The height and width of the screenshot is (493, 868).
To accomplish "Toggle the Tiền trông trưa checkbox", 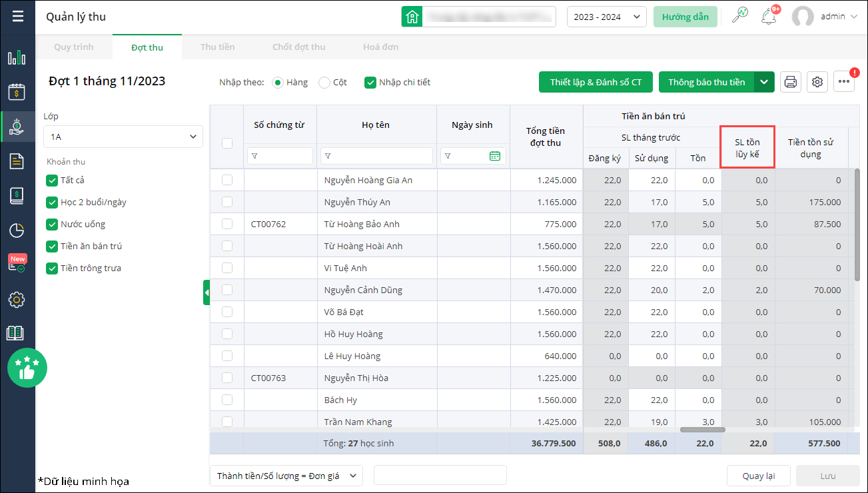I will click(x=52, y=268).
